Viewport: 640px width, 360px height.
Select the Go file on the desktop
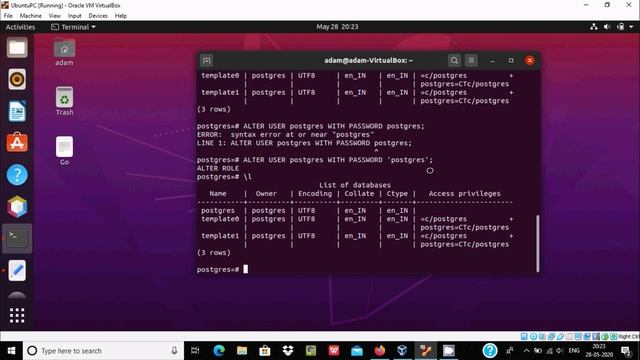tap(64, 151)
